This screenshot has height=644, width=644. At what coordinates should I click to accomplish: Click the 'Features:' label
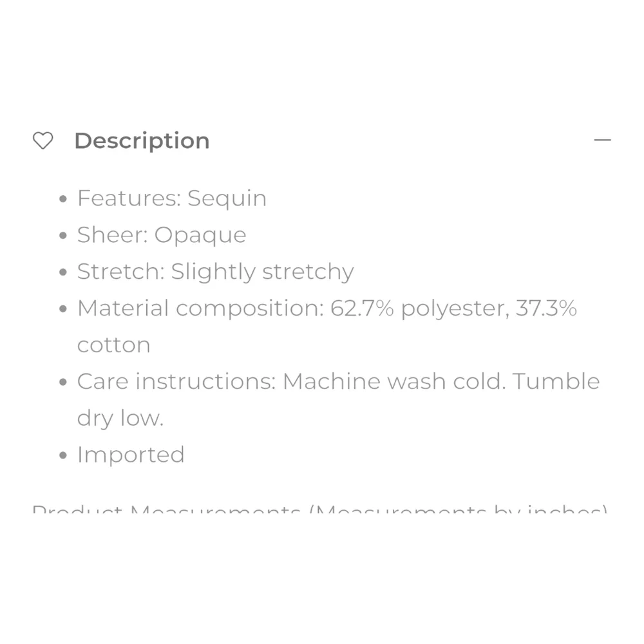tap(129, 198)
